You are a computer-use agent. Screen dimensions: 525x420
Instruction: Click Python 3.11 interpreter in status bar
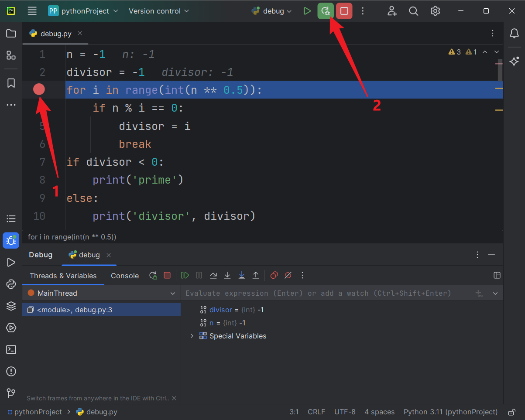(x=450, y=412)
